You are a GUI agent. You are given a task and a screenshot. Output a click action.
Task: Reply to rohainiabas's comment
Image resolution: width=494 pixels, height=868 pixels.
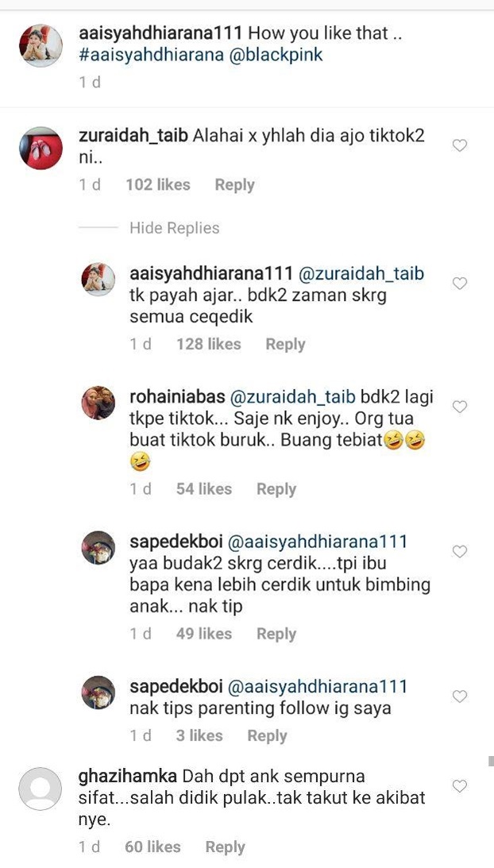[276, 489]
